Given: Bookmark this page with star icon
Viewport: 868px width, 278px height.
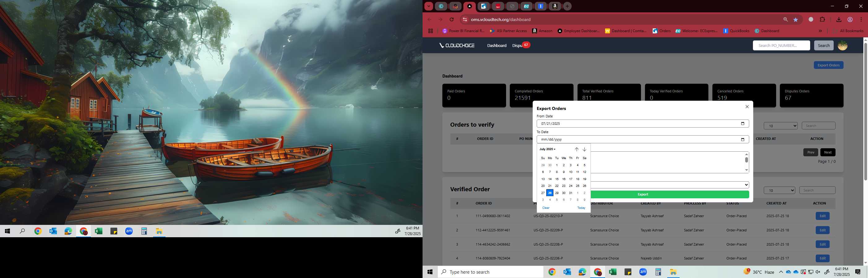Looking at the screenshot, I should [x=796, y=19].
